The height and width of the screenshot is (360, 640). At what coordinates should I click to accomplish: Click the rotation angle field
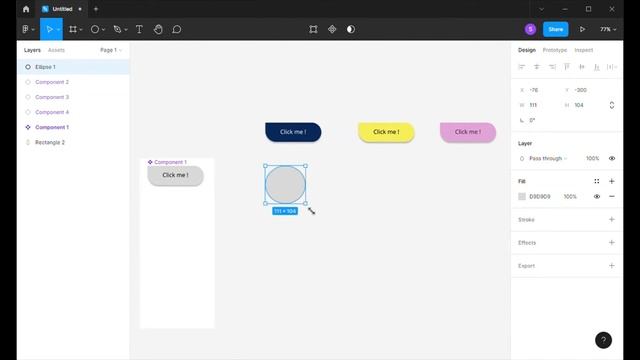538,120
